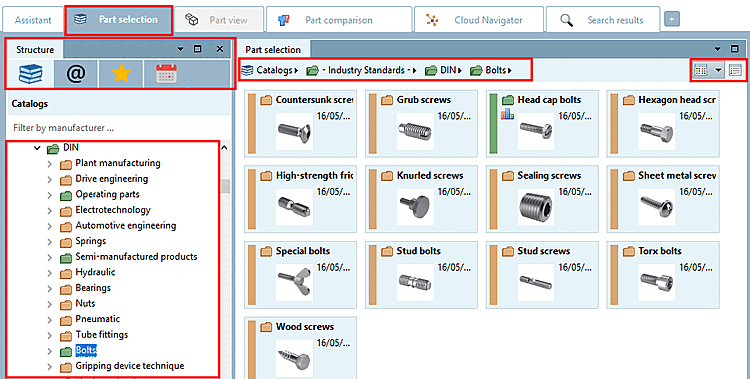This screenshot has height=379, width=750.
Task: Open the calendar history icon
Action: tap(166, 74)
